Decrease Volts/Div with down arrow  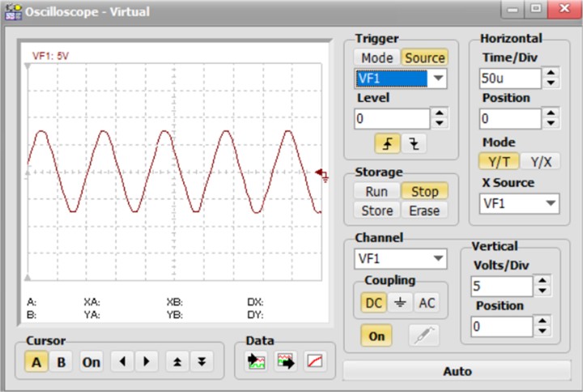543,291
